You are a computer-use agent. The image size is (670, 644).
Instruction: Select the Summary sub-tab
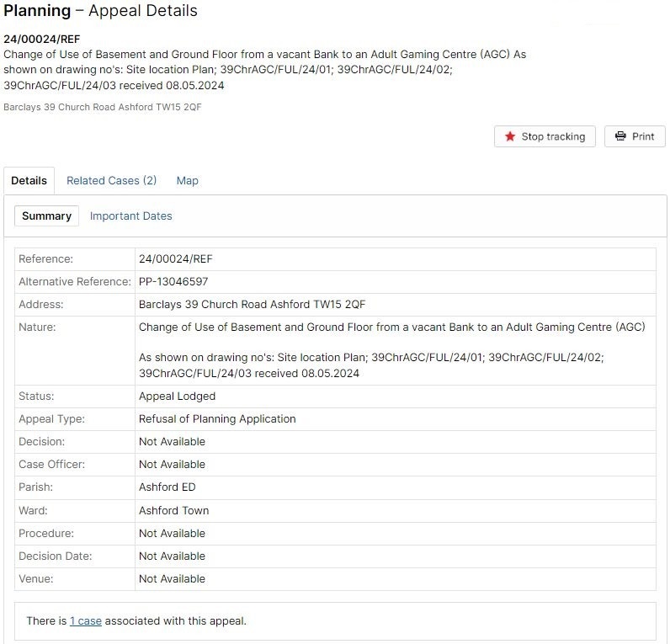click(x=46, y=216)
